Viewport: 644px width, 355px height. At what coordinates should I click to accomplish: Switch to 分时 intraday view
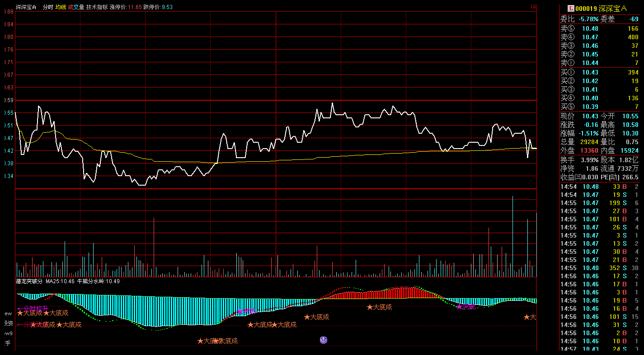[x=47, y=7]
